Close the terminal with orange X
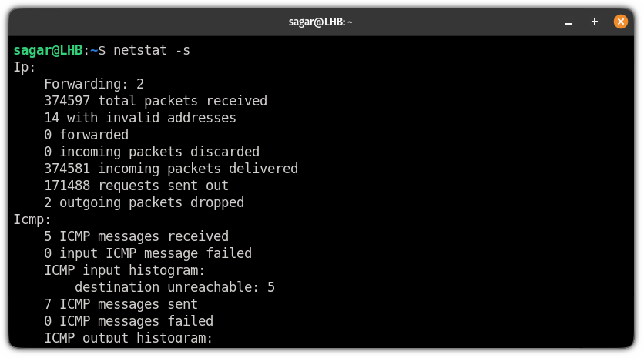This screenshot has height=358, width=644. [621, 22]
